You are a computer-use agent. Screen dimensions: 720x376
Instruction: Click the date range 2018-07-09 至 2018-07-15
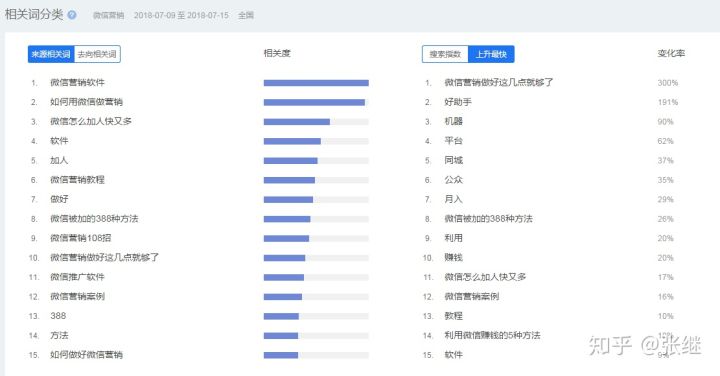pos(181,15)
